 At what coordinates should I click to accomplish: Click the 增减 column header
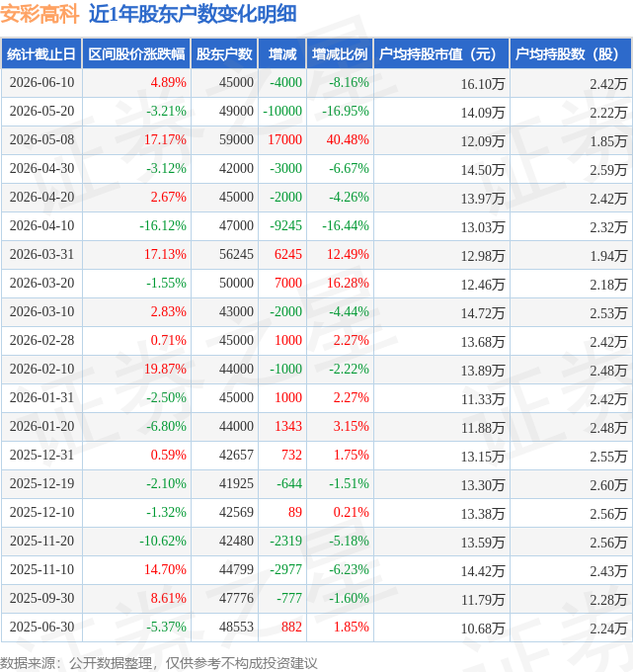pyautogui.click(x=282, y=54)
